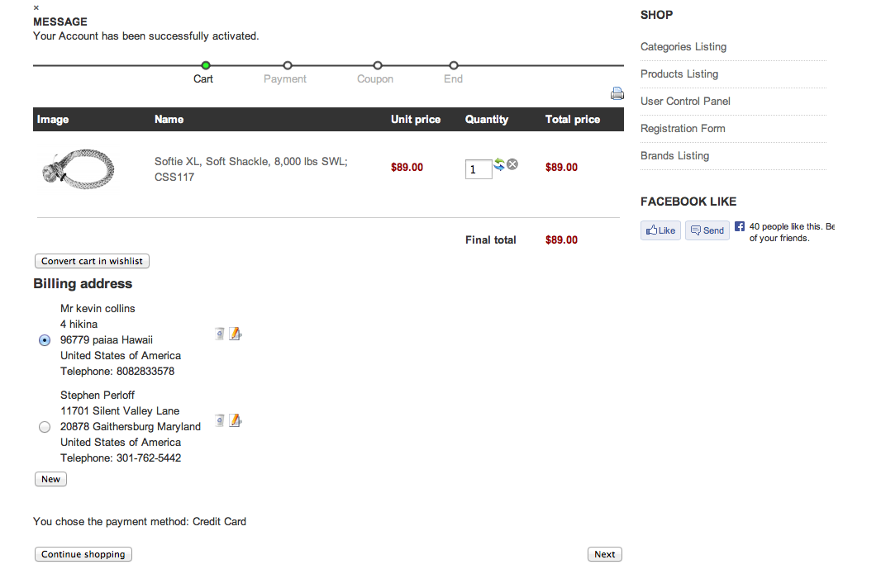Click the Continue shopping button
881x588 pixels.
(x=83, y=554)
